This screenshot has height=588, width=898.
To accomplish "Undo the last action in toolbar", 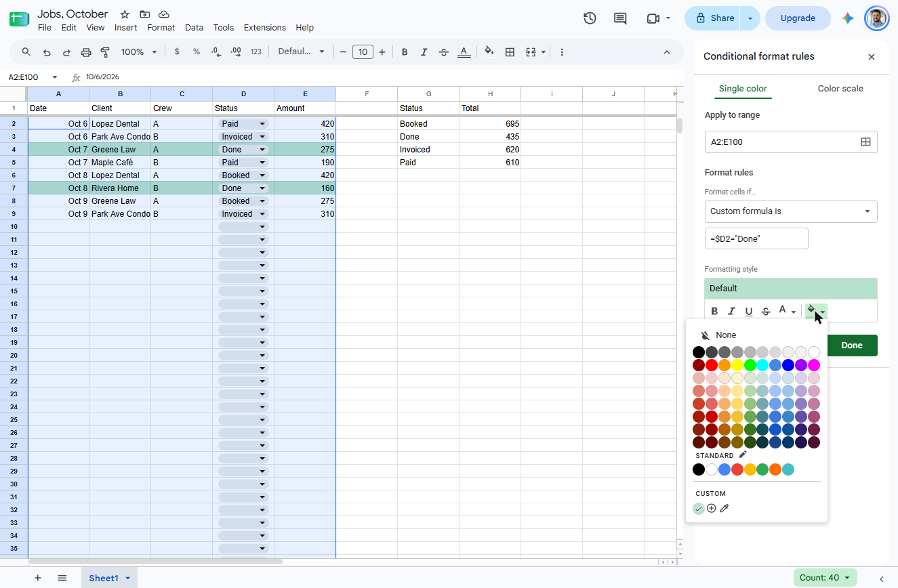I will coord(47,52).
